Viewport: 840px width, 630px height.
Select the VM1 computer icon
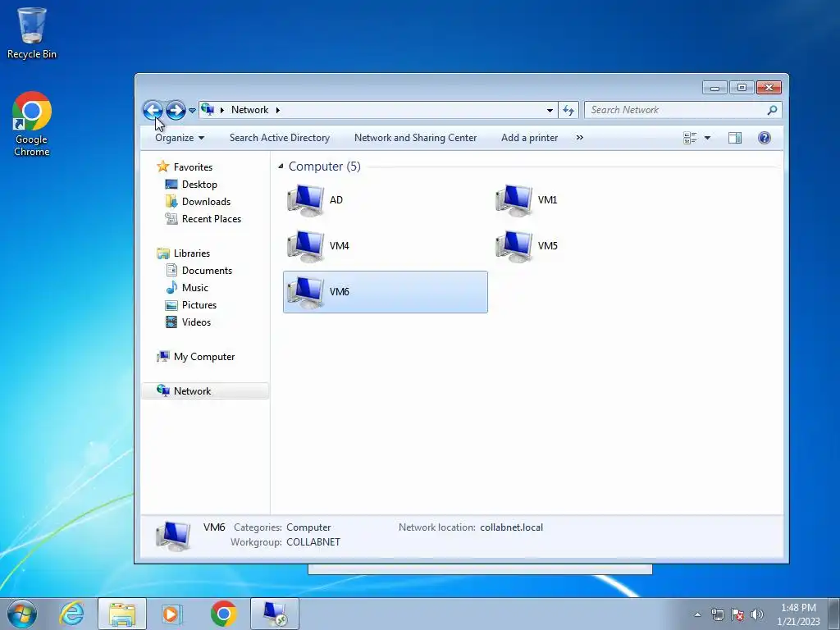click(514, 200)
